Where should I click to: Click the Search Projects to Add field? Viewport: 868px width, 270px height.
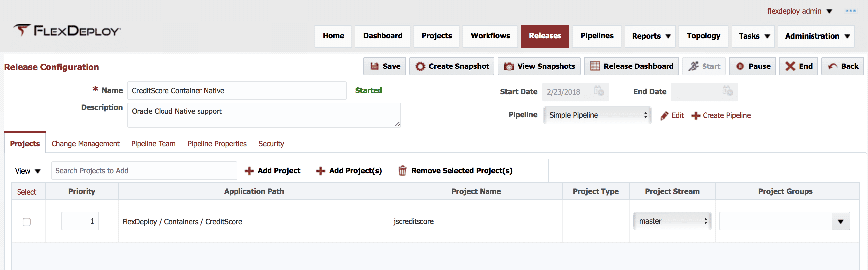pyautogui.click(x=144, y=171)
